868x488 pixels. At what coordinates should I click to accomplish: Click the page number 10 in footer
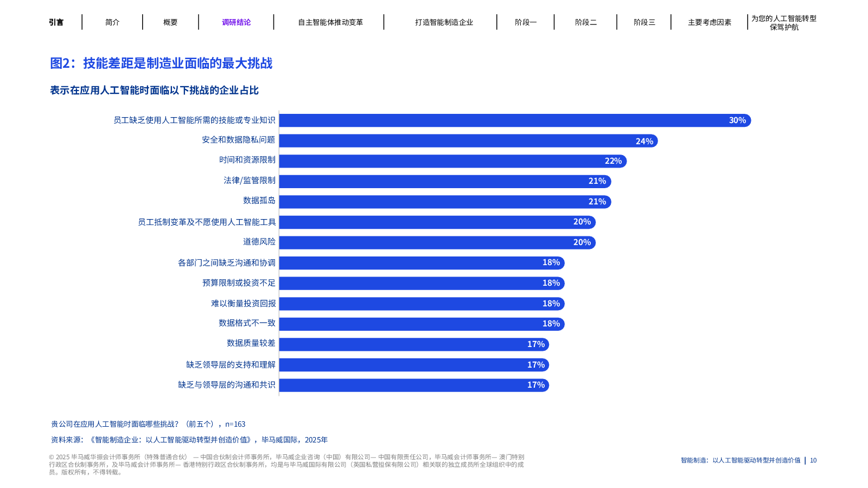click(x=813, y=460)
